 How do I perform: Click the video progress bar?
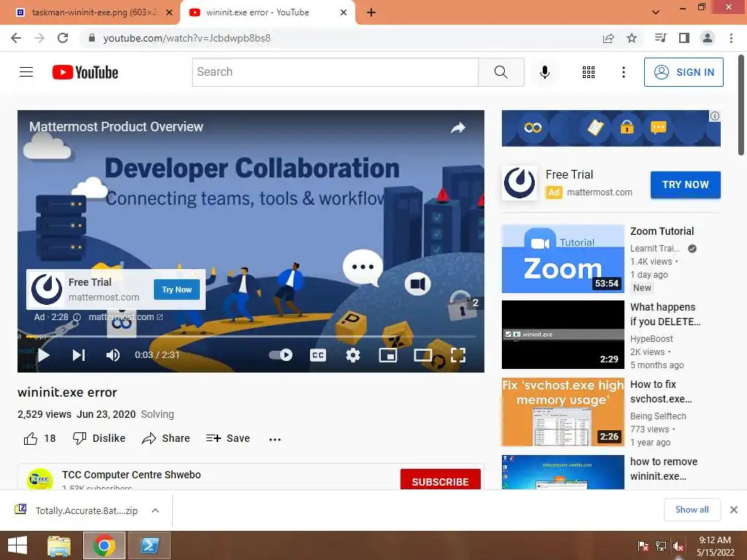point(251,337)
